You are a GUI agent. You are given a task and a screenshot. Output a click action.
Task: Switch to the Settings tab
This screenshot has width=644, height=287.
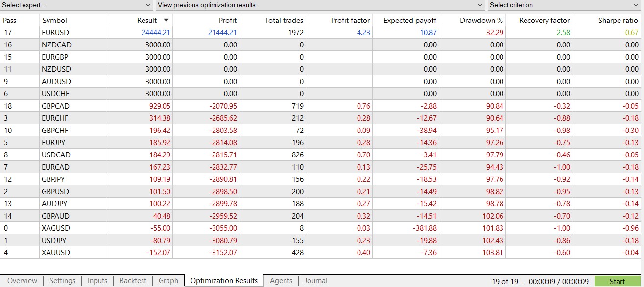click(x=63, y=281)
